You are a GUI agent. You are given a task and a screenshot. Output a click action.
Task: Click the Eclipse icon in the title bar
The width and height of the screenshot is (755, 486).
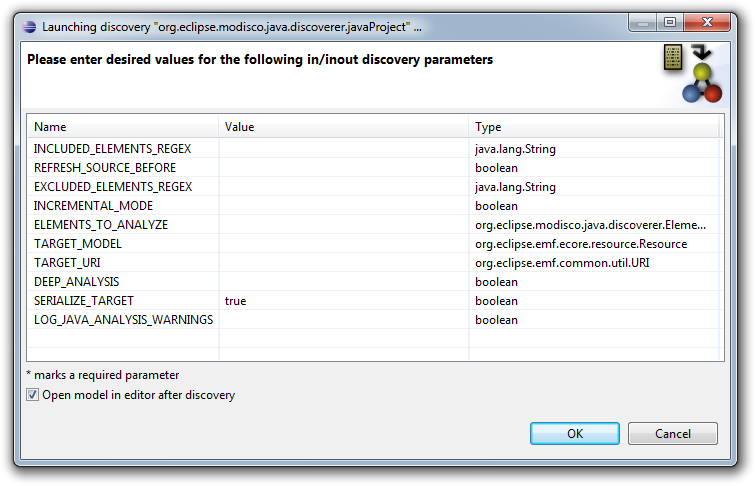(x=29, y=27)
